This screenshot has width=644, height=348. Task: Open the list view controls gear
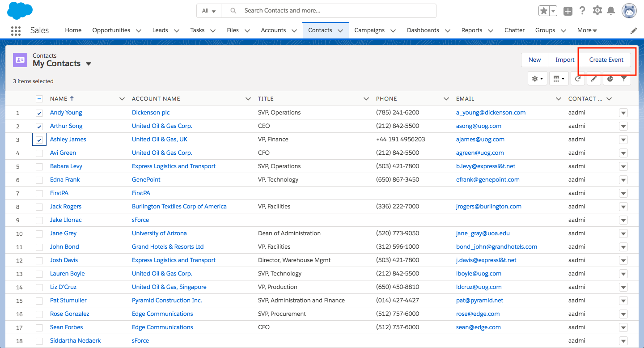[x=537, y=79]
